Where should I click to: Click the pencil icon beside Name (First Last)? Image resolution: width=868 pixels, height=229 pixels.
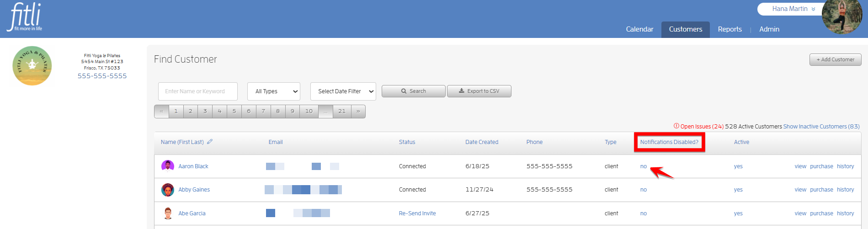click(210, 142)
